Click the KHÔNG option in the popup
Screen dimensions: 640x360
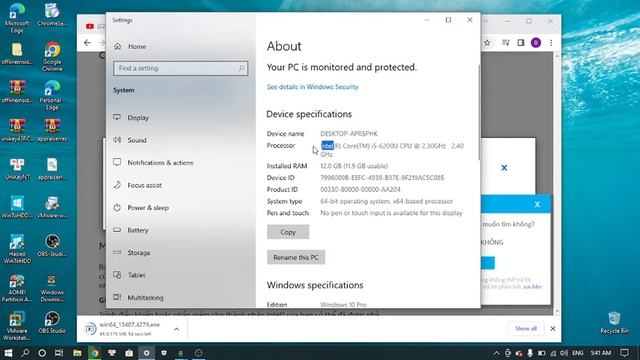(492, 242)
